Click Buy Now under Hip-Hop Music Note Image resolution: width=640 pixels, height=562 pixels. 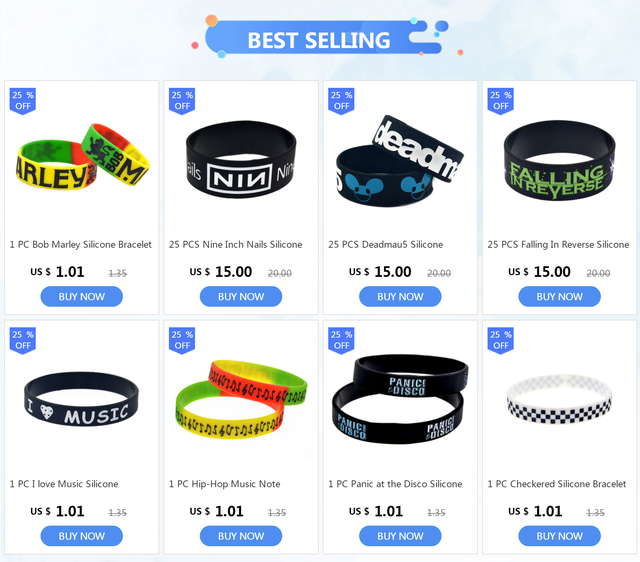pos(241,536)
